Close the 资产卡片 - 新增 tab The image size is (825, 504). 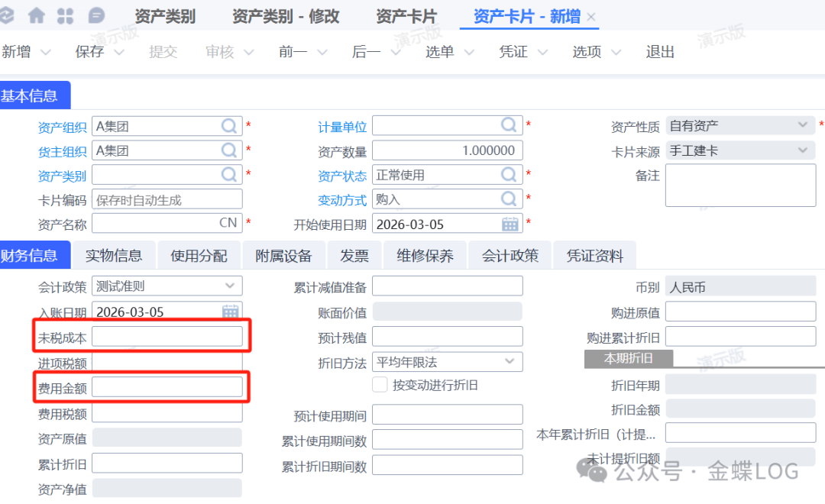point(590,17)
